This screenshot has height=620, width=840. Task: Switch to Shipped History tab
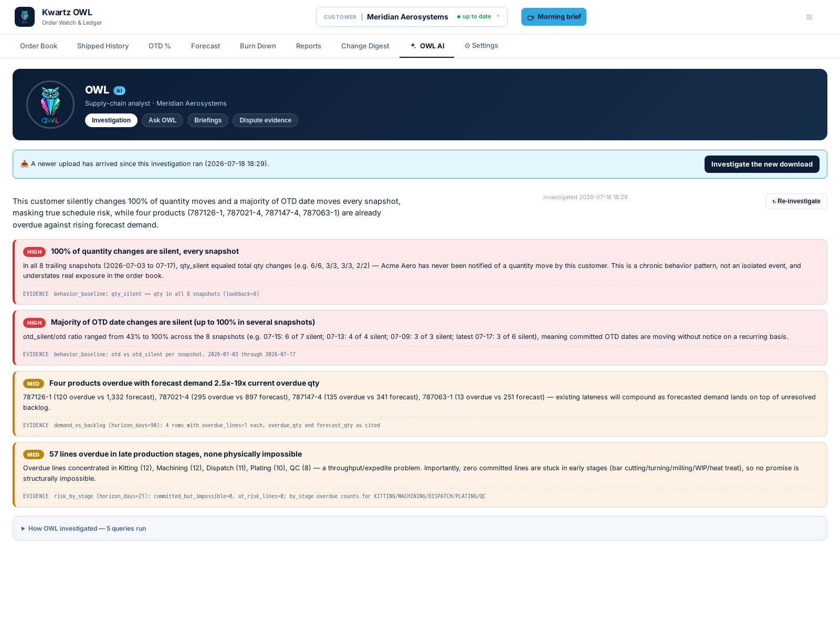(x=103, y=46)
